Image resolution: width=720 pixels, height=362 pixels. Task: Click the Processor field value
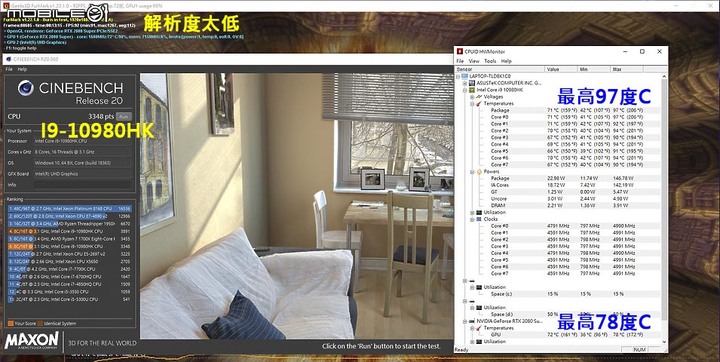coord(83,141)
